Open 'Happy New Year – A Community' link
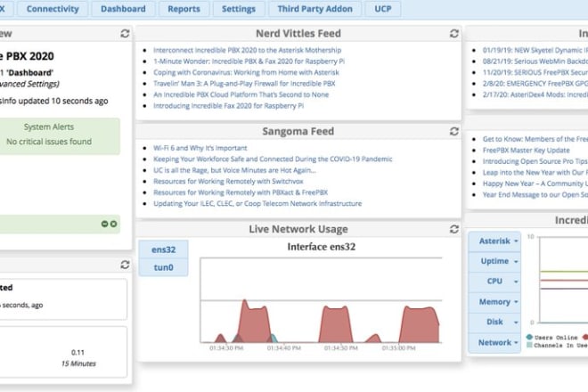 (x=535, y=184)
